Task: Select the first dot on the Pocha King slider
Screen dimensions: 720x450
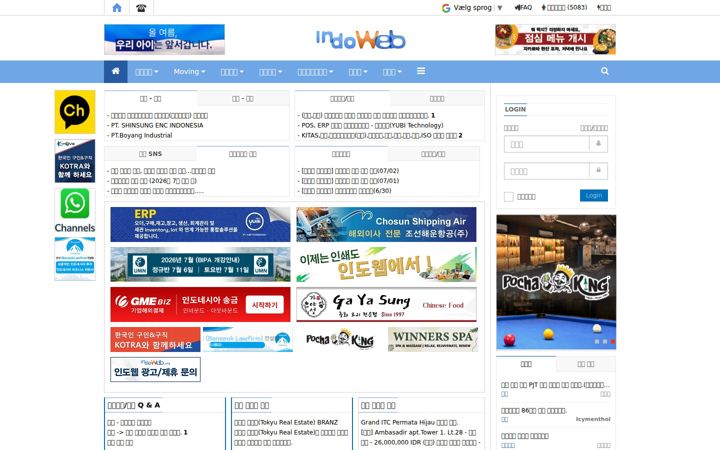Action: click(x=597, y=342)
